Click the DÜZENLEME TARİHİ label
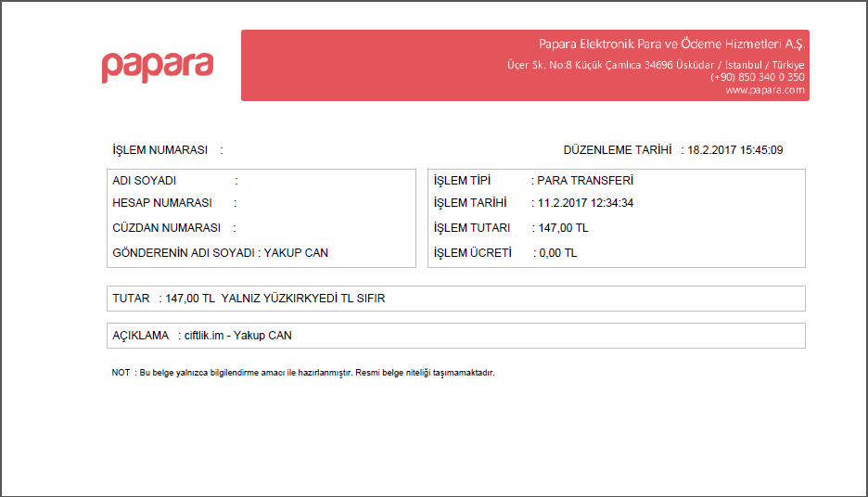 tap(618, 150)
